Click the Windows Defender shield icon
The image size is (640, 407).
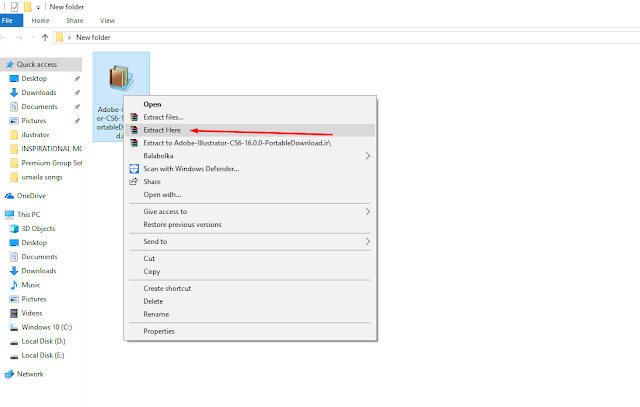(134, 169)
